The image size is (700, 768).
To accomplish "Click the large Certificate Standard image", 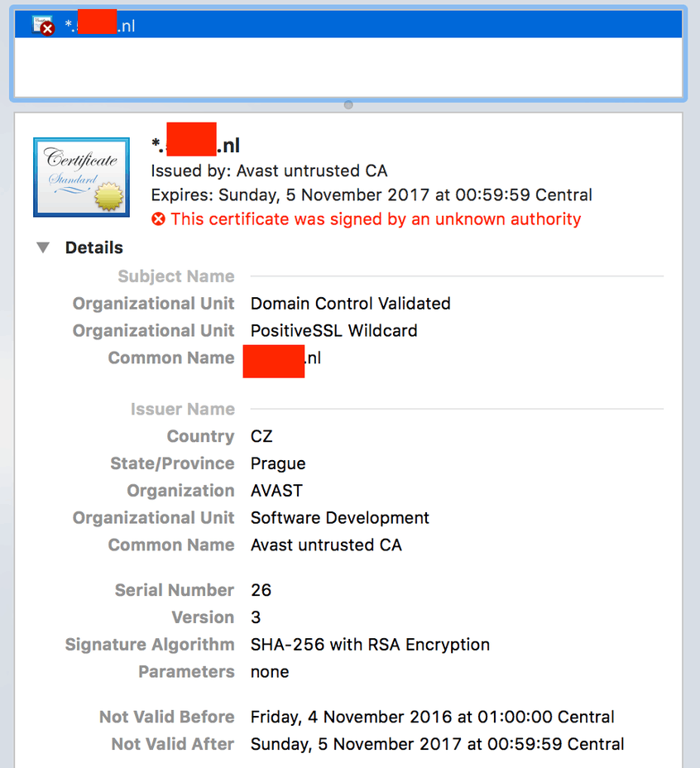I will (x=81, y=177).
